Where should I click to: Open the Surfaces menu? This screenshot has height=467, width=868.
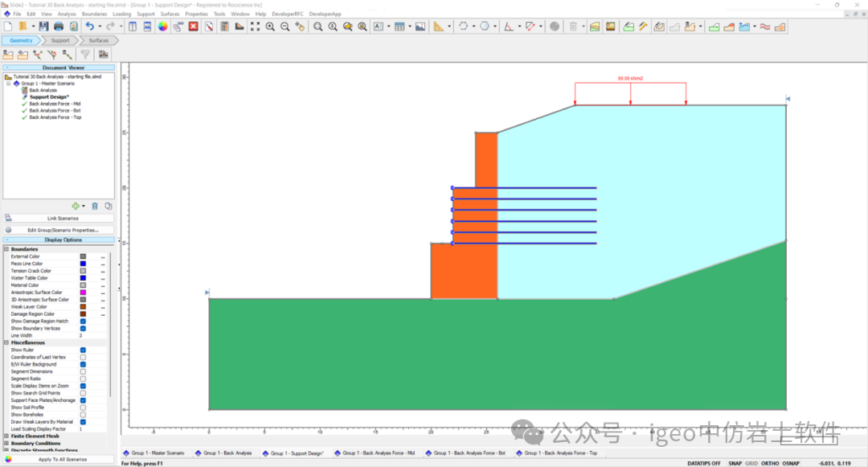170,14
